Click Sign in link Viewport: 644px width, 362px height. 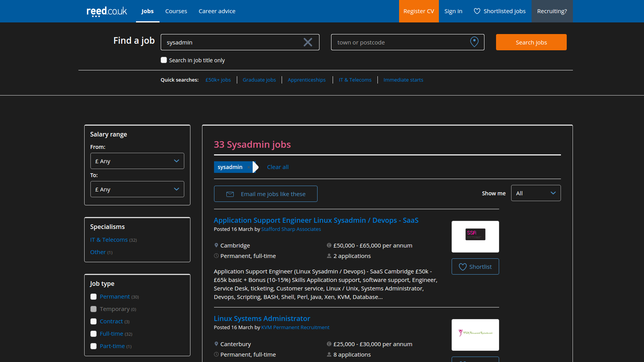453,11
